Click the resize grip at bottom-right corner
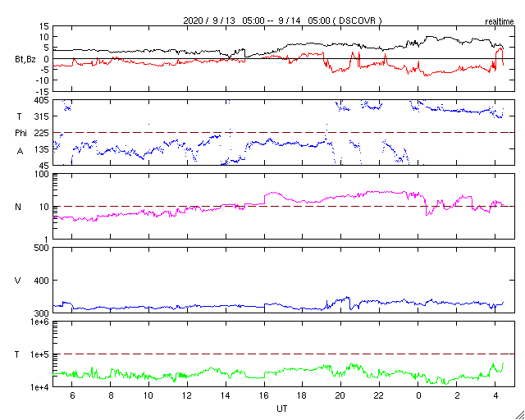525x420 pixels. pyautogui.click(x=519, y=414)
